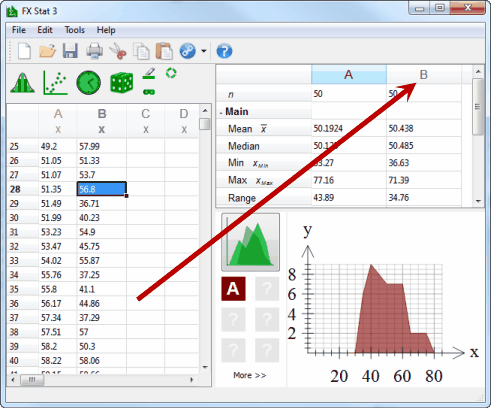Click the green refresh circle icon
Screen dimensions: 491x408
coord(171,73)
